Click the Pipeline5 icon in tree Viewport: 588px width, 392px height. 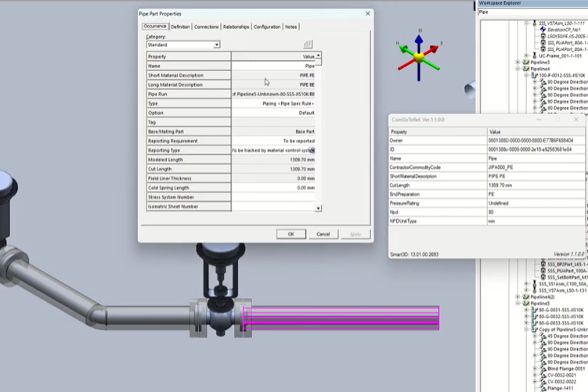(x=525, y=304)
